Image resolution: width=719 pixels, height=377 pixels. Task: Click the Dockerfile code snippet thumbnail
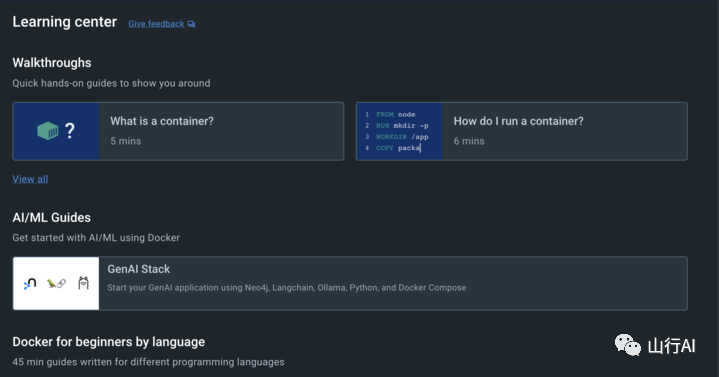[x=399, y=131]
